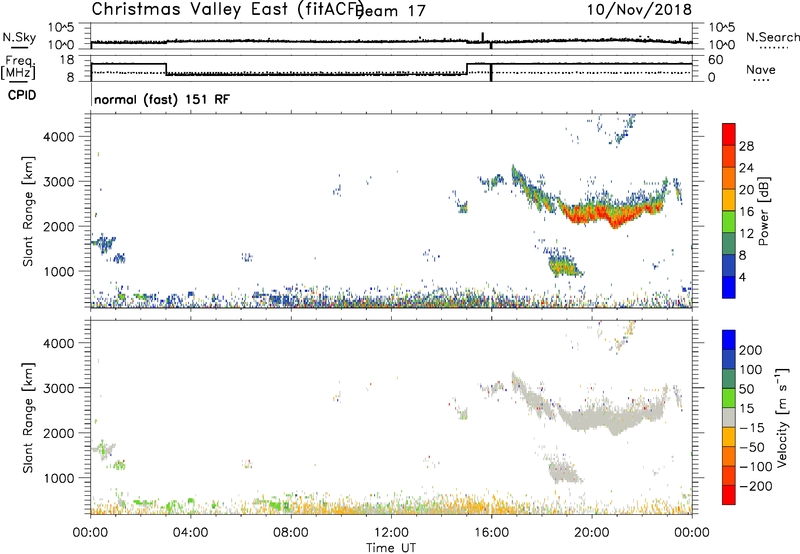Click the '18' tick on the frequency axis

pyautogui.click(x=67, y=60)
